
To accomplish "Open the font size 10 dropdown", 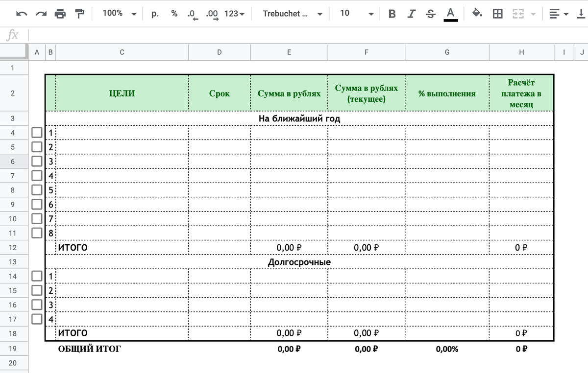I will (356, 14).
